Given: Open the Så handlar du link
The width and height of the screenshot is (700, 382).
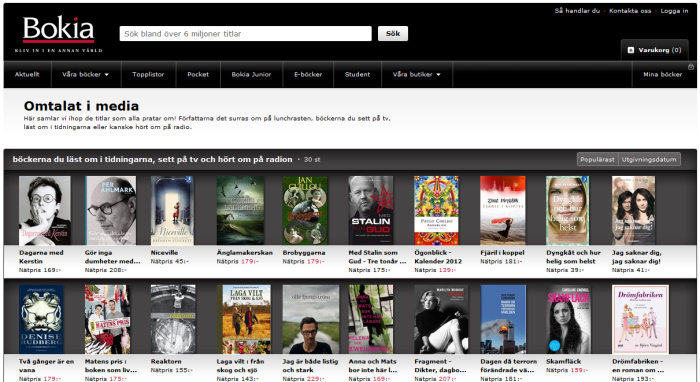Looking at the screenshot, I should [577, 11].
